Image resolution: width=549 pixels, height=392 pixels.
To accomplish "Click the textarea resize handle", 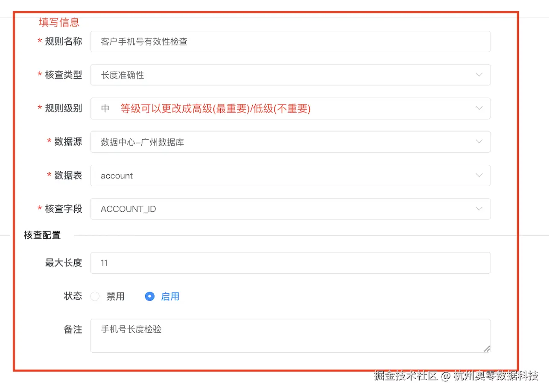I will 487,349.
